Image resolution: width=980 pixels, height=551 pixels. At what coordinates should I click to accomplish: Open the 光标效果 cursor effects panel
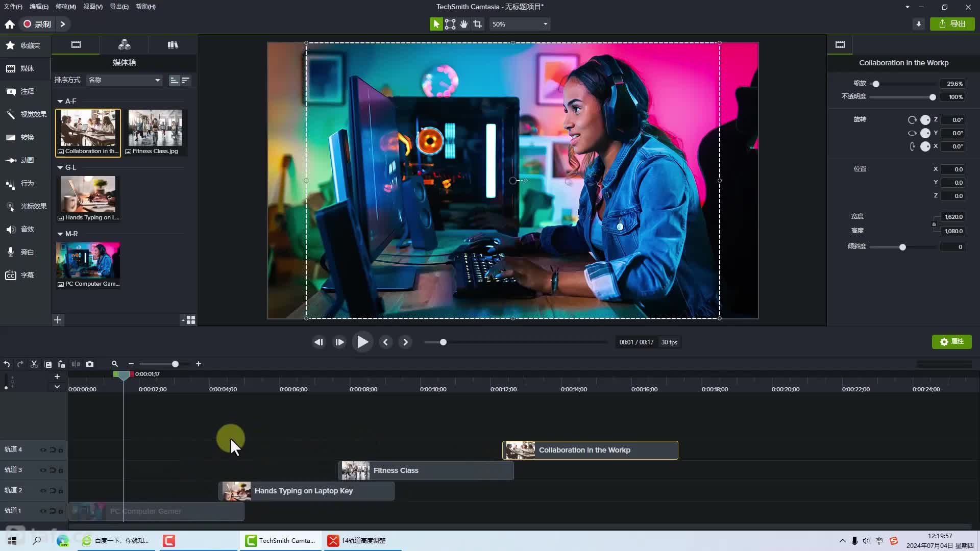tap(26, 206)
